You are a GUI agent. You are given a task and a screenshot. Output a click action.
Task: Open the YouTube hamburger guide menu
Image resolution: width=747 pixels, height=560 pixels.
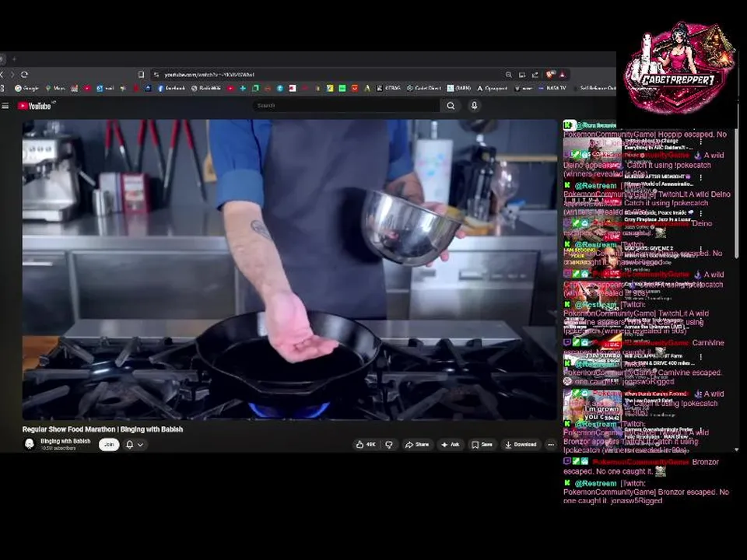coord(5,106)
